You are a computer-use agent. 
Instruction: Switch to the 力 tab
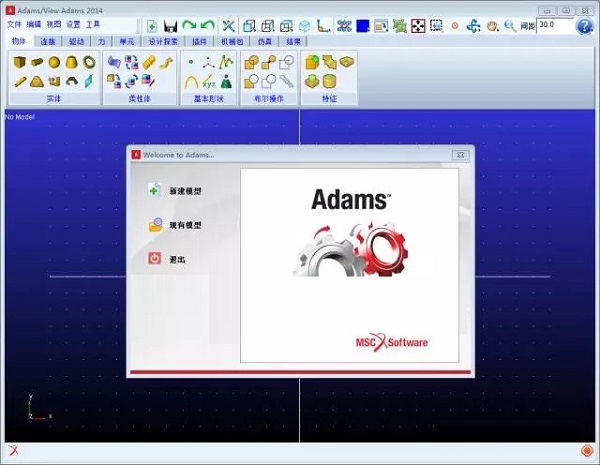point(101,41)
